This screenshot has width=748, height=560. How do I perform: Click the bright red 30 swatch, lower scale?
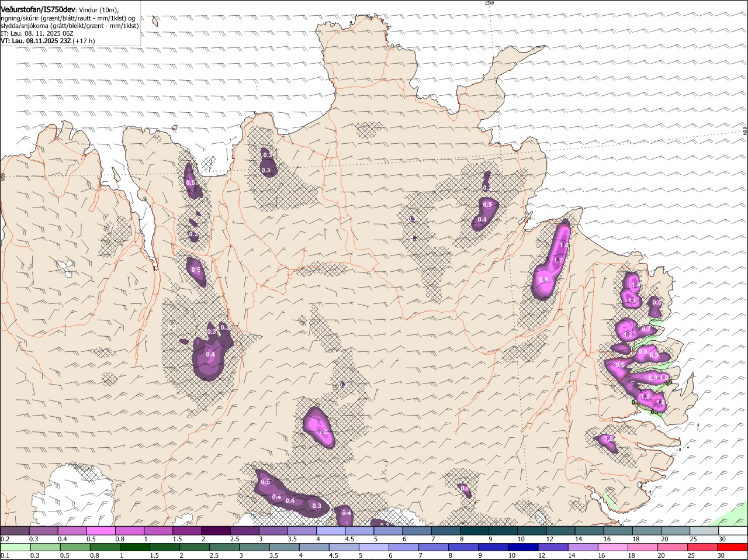pyautogui.click(x=733, y=547)
